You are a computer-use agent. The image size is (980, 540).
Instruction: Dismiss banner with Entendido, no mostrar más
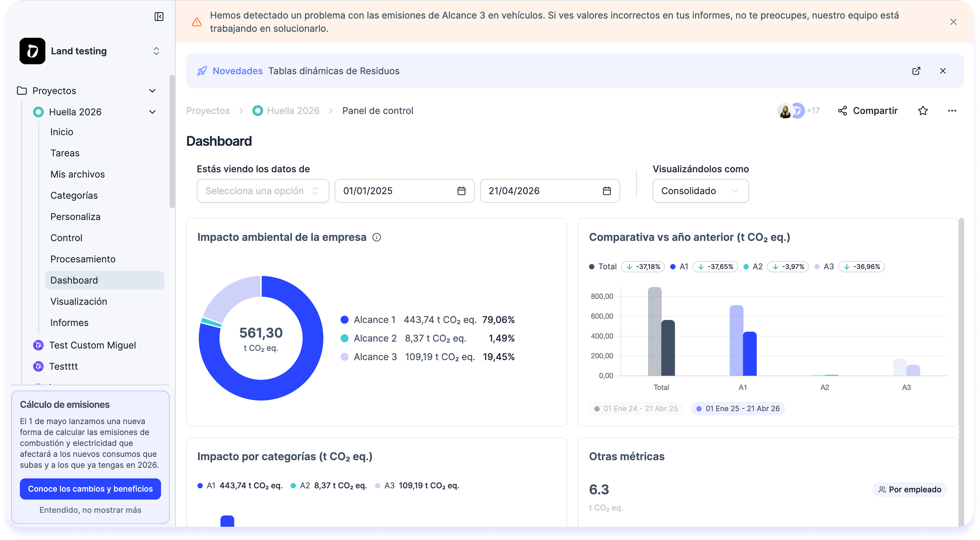pos(90,510)
